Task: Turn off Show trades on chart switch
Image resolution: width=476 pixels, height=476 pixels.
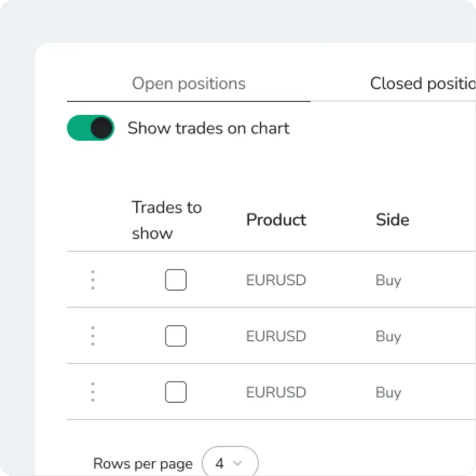Action: tap(91, 128)
